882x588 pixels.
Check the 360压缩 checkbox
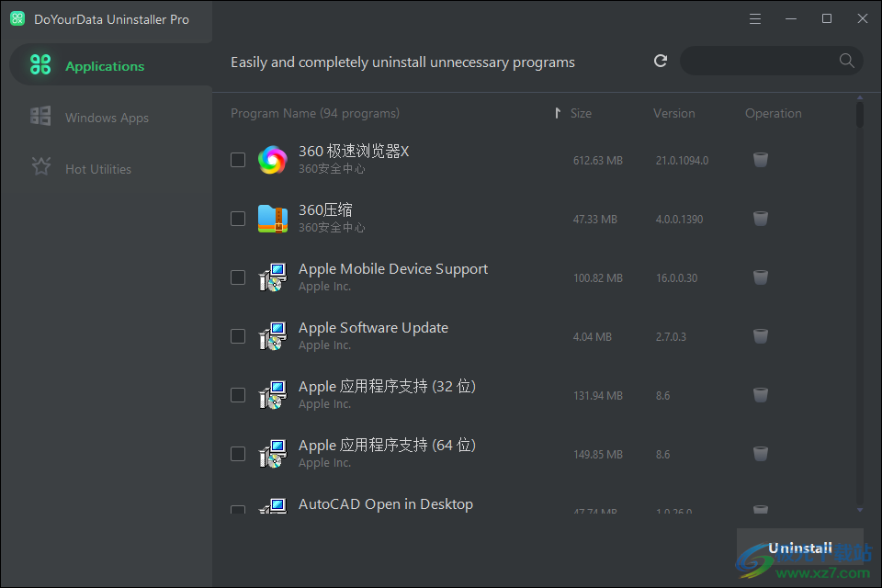pos(238,219)
